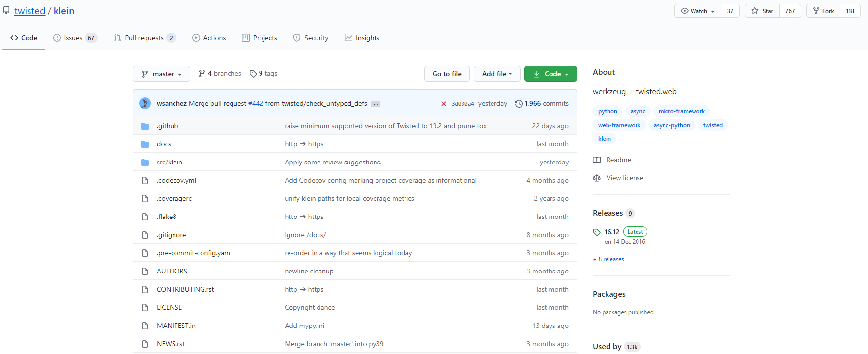Click the .codecov.yml file icon
Viewport: 868px width, 354px height.
point(145,181)
